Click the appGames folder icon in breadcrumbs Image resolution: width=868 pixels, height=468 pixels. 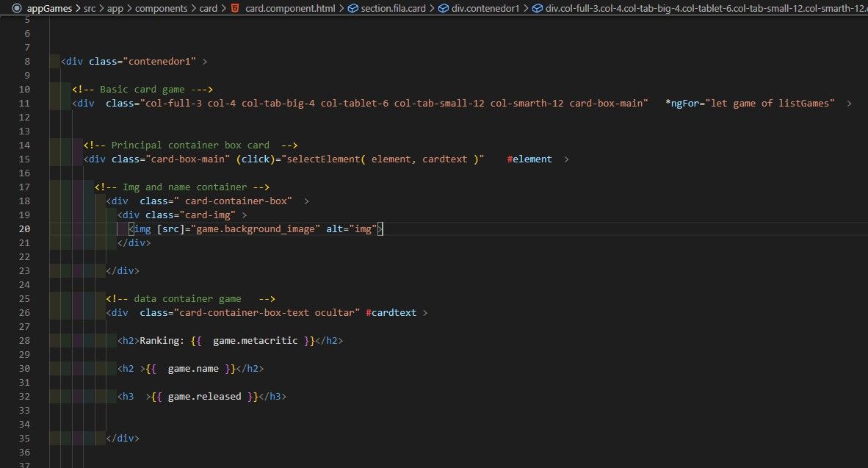(17, 8)
